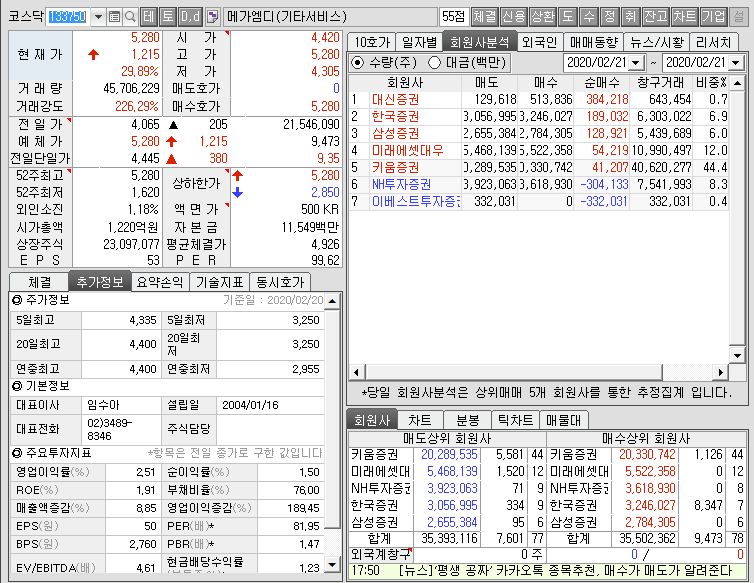Open the 동시호가 tab
The image size is (754, 583).
pyautogui.click(x=280, y=282)
